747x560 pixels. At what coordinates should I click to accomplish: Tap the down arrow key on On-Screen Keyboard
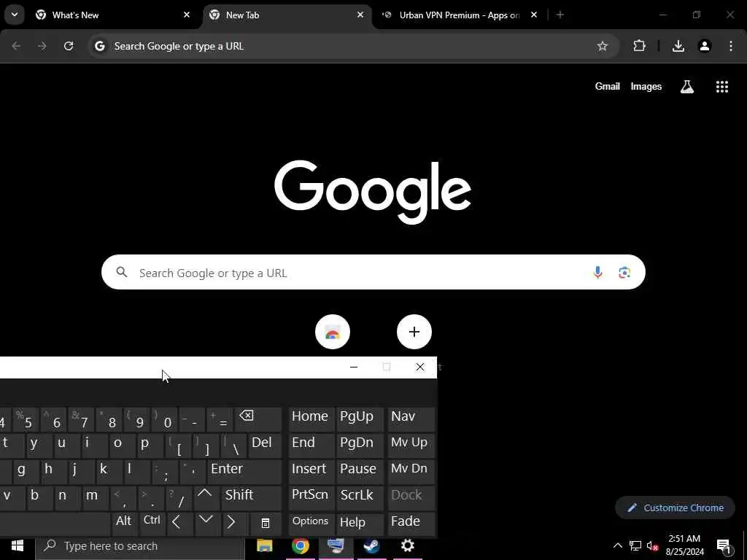tap(206, 524)
